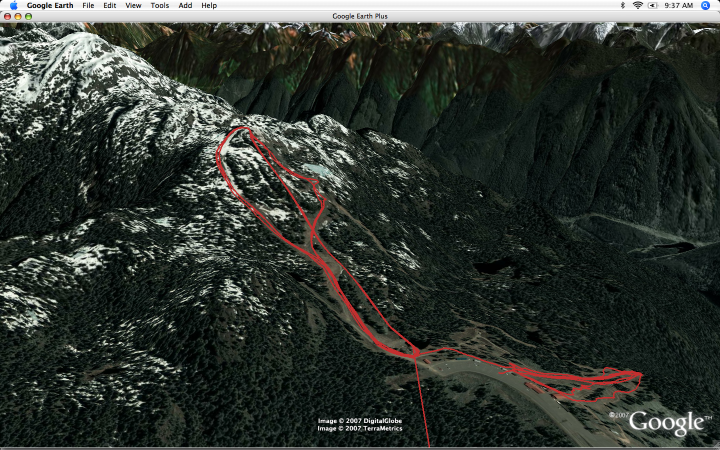Viewport: 720px width, 450px height.
Task: Minimize the window with the yellow button
Action: pyautogui.click(x=18, y=16)
